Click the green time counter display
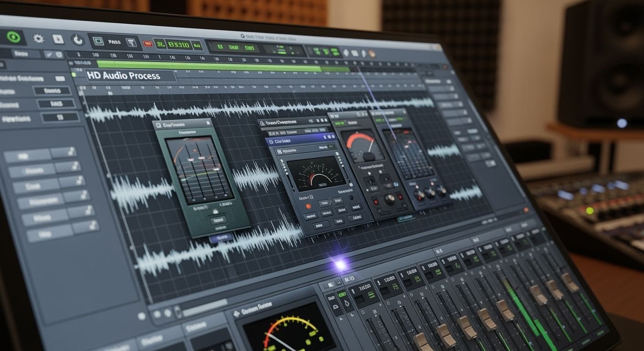This screenshot has height=351, width=644. point(179,45)
